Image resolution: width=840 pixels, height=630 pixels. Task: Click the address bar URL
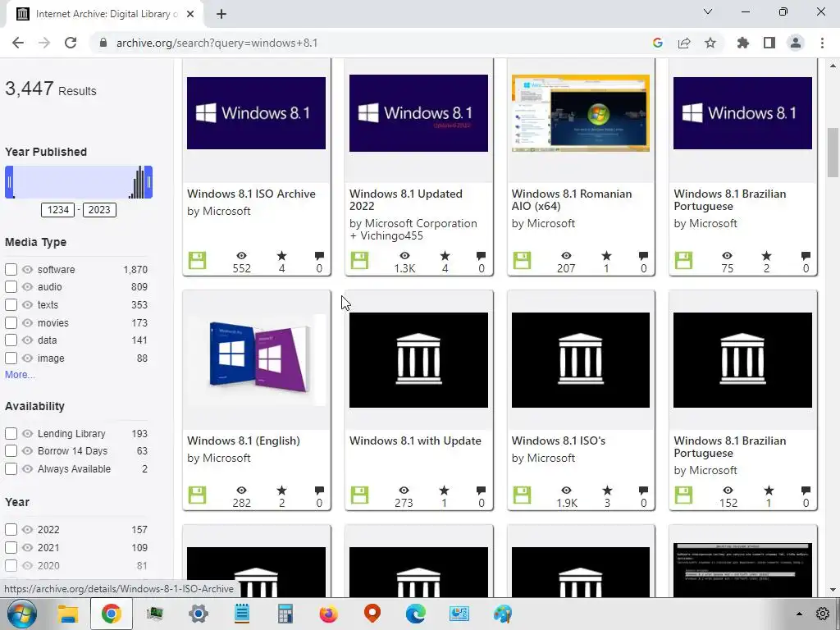click(x=217, y=43)
